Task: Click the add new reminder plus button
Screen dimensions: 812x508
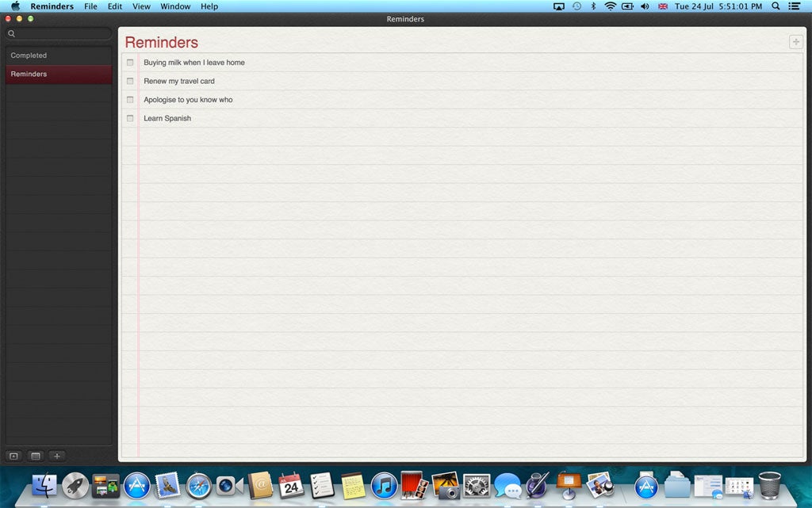Action: 795,42
